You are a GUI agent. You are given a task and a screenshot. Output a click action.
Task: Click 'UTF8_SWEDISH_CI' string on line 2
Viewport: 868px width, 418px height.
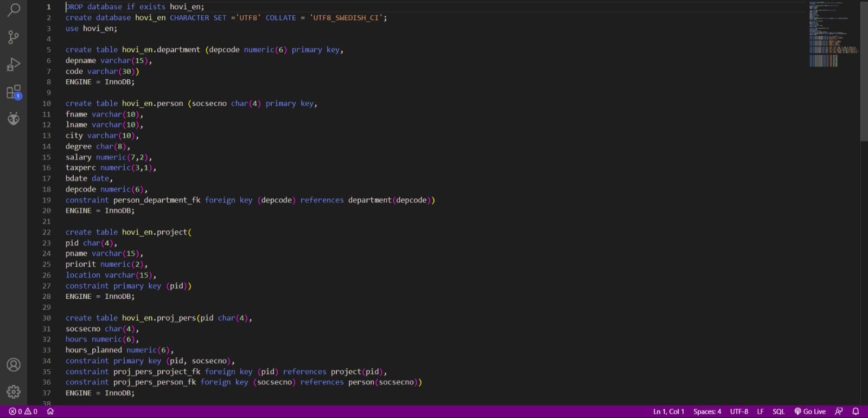pos(346,18)
